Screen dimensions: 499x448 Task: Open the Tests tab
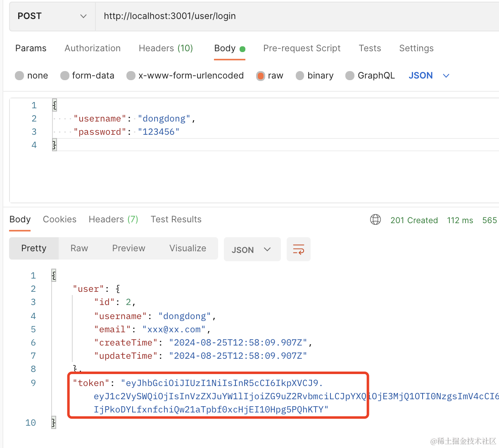[x=370, y=48]
